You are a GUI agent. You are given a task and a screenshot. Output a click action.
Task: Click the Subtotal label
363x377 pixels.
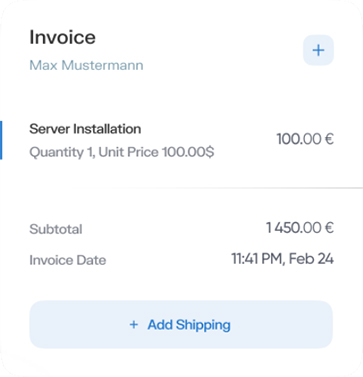point(56,229)
